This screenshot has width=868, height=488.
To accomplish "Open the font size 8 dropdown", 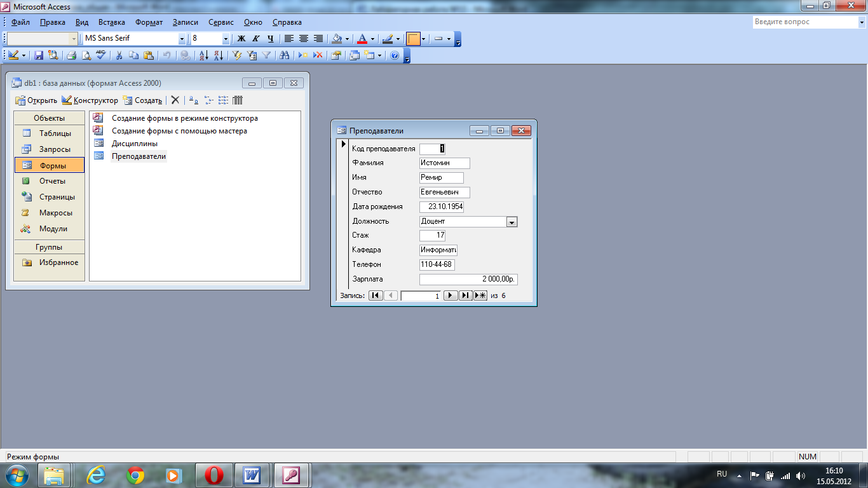I will coord(225,39).
